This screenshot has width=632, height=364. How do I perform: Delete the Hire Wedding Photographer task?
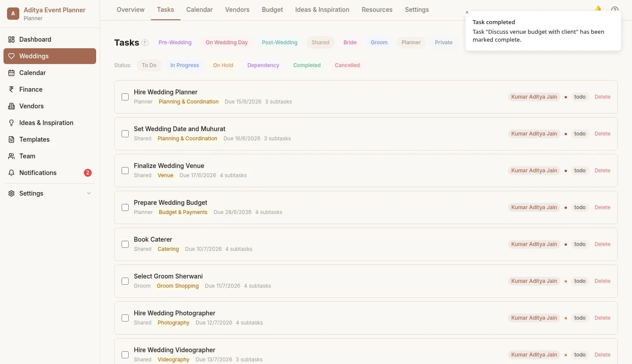pyautogui.click(x=602, y=318)
